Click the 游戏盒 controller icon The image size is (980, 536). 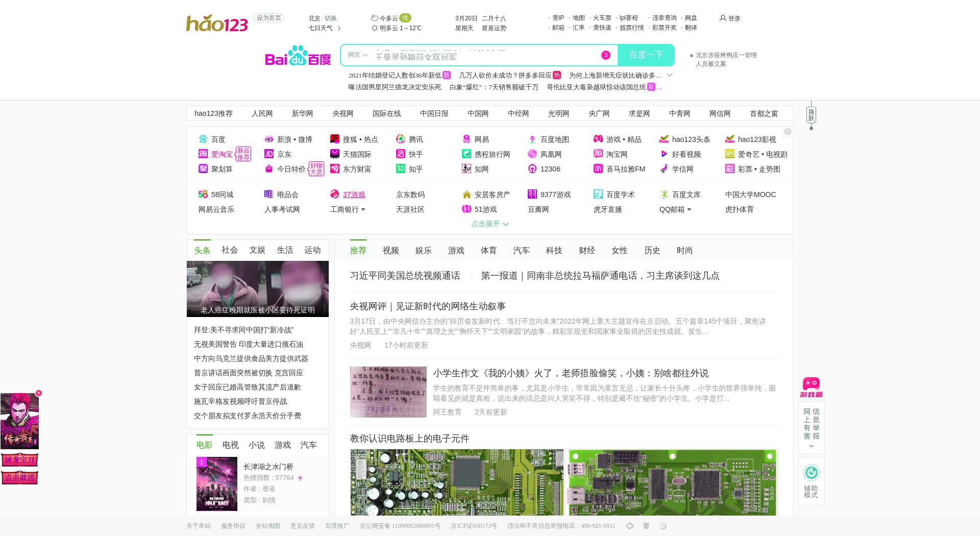coord(811,387)
